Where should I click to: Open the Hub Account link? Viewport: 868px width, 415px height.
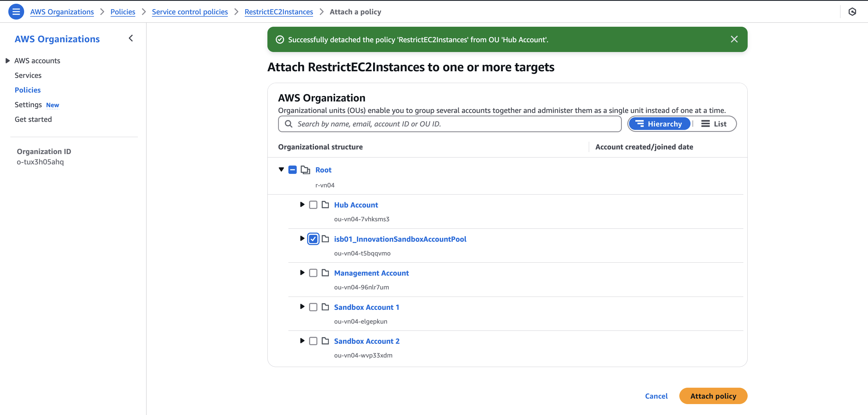pos(356,205)
